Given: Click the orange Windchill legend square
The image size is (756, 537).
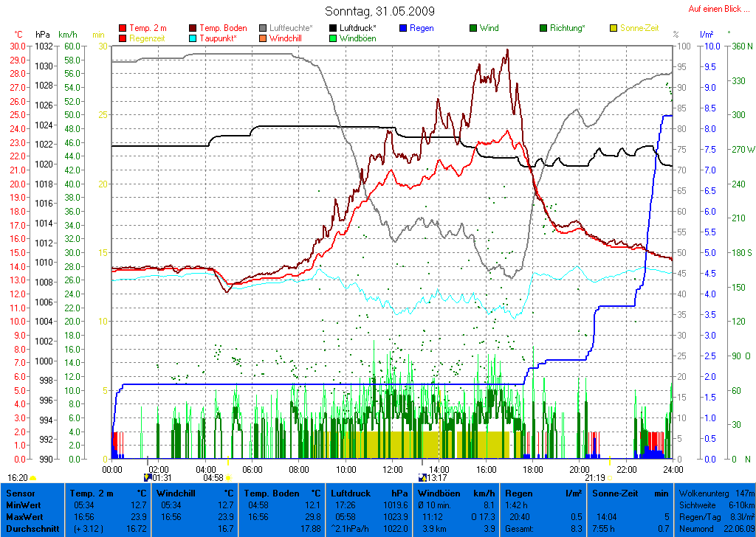Looking at the screenshot, I should [x=264, y=38].
